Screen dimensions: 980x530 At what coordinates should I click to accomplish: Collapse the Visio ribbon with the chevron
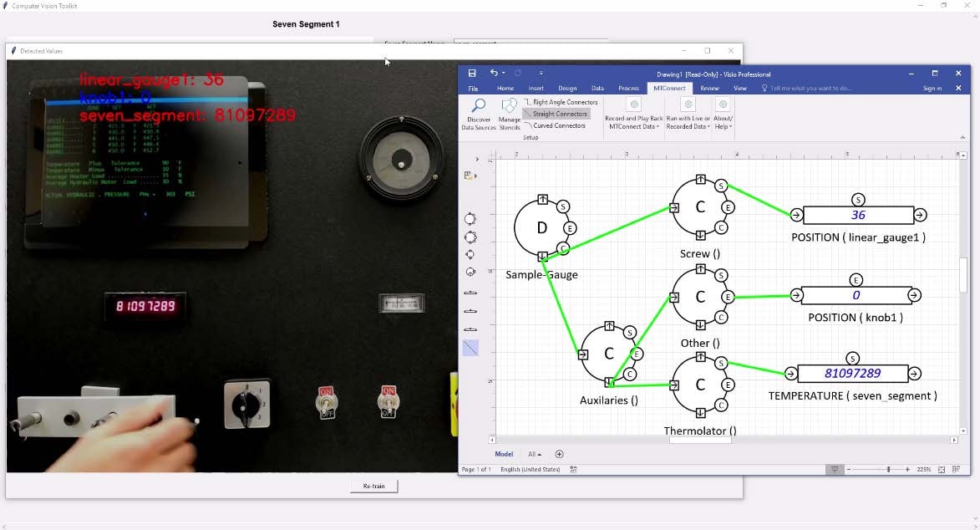[962, 138]
